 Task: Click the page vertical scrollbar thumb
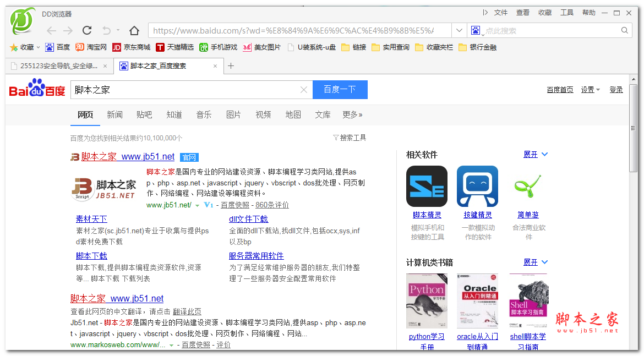pos(634,128)
